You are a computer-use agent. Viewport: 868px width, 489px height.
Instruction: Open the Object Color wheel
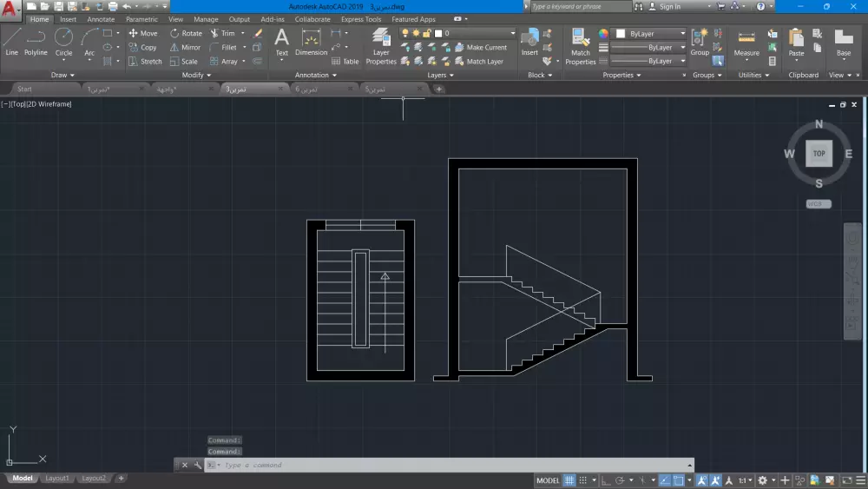tap(603, 34)
